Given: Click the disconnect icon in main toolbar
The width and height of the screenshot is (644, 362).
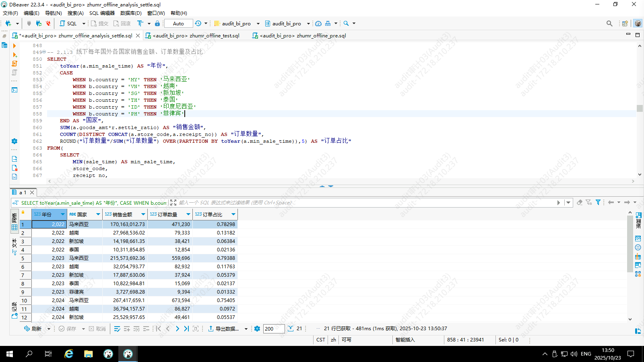Looking at the screenshot, I should point(48,23).
